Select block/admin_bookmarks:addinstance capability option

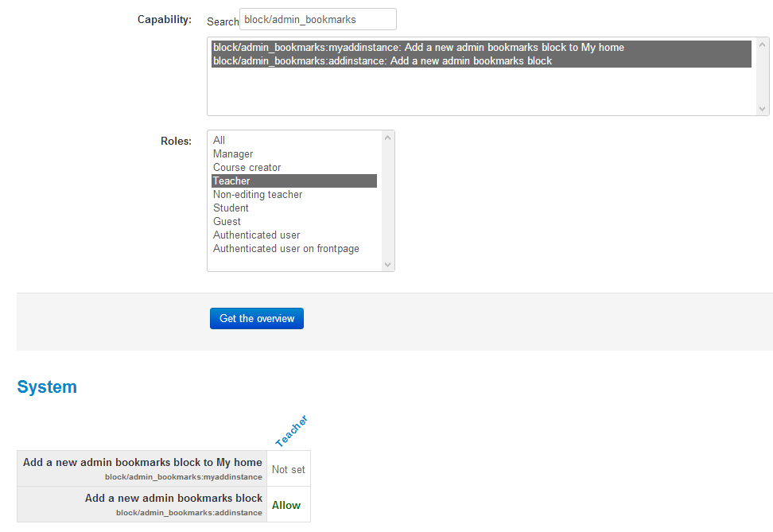481,60
